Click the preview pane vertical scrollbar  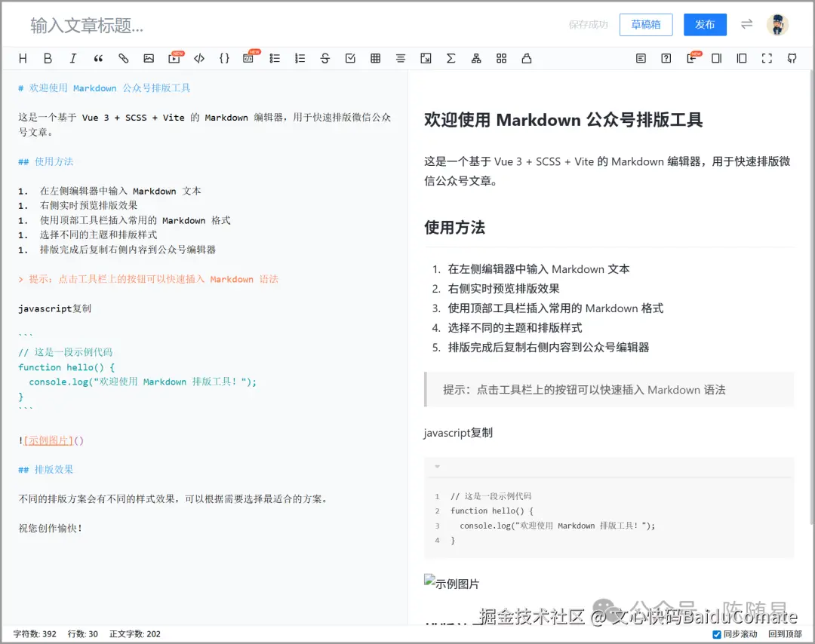(x=812, y=296)
